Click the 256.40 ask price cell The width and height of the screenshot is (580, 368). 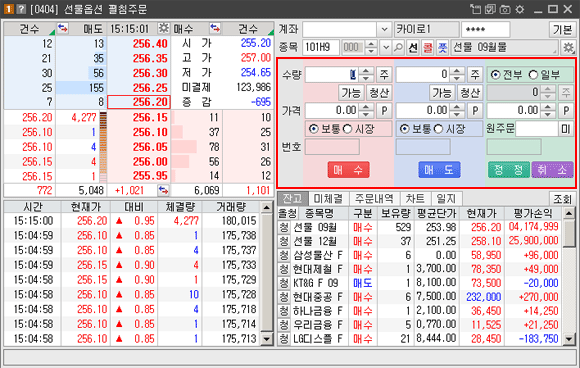coord(139,44)
